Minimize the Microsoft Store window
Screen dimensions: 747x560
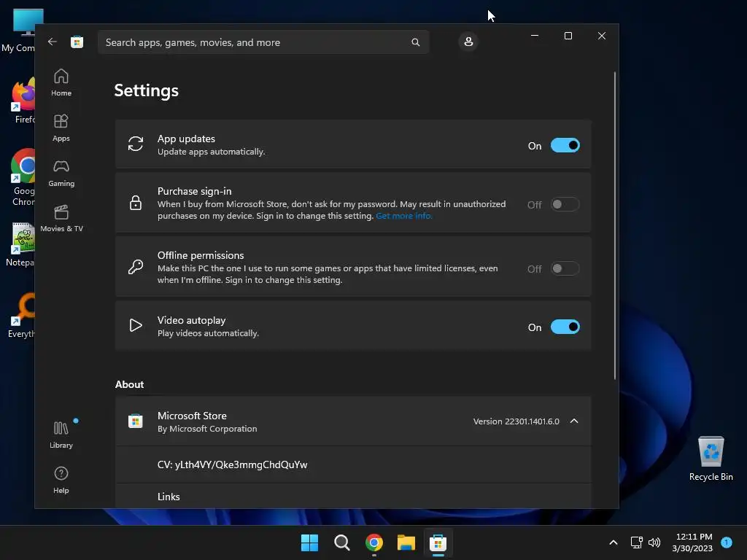535,36
